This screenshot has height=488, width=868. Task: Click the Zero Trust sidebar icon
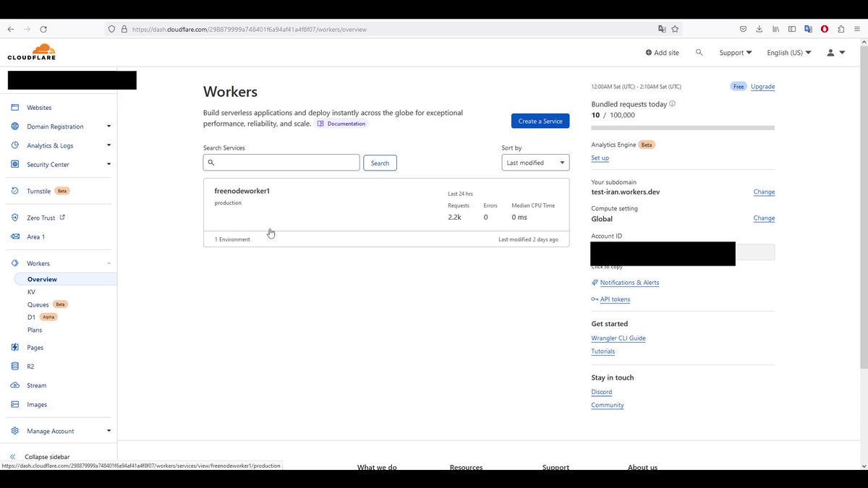click(x=14, y=218)
